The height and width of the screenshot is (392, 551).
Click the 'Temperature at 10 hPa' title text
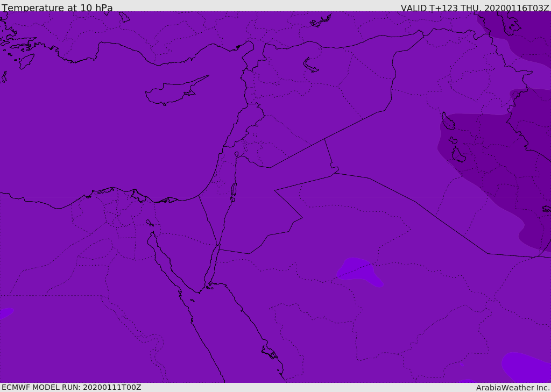pyautogui.click(x=57, y=8)
